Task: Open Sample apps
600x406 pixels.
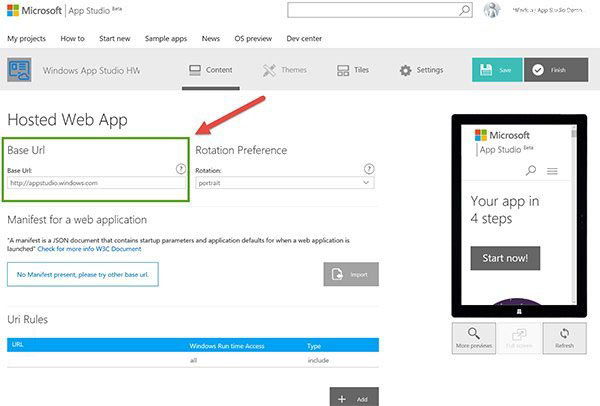Action: click(166, 39)
